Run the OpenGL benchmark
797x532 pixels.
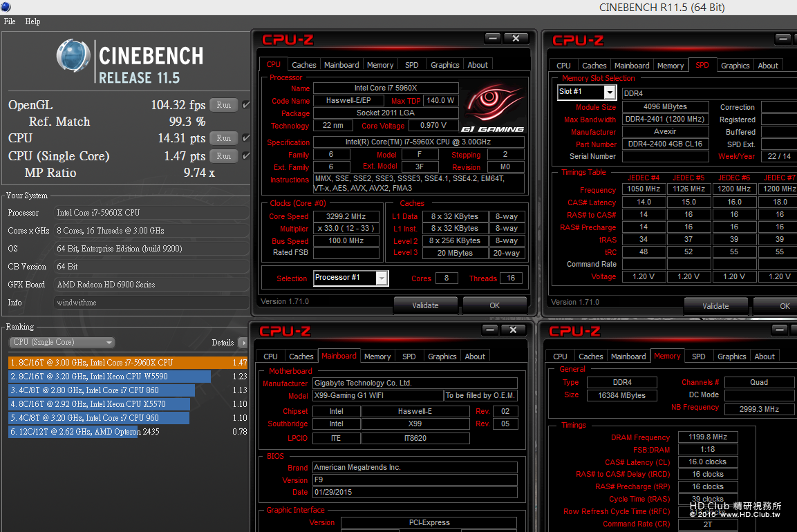[x=224, y=104]
